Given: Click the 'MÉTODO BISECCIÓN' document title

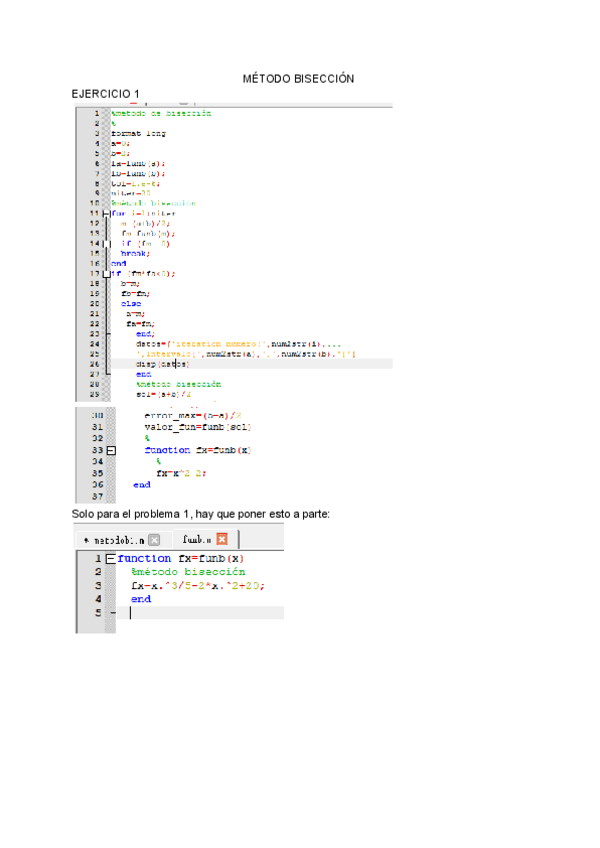Looking at the screenshot, I should tap(299, 78).
